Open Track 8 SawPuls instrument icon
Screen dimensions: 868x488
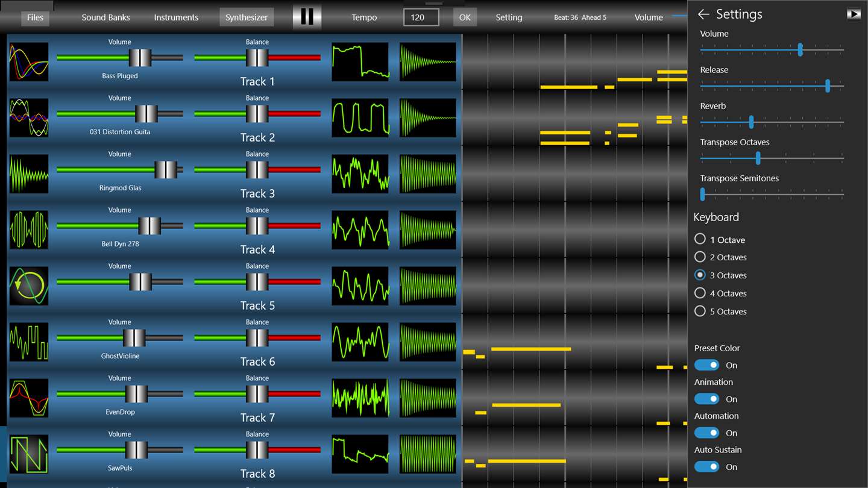[x=29, y=454]
